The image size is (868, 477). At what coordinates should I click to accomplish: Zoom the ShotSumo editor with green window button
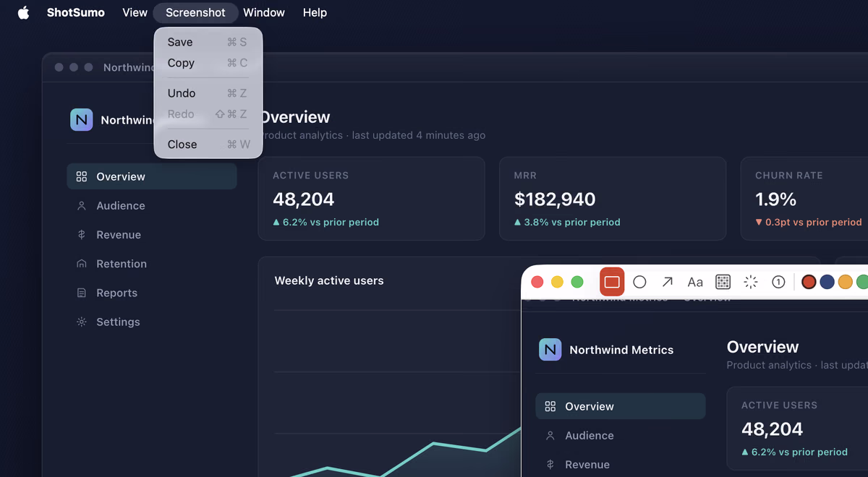(x=577, y=282)
